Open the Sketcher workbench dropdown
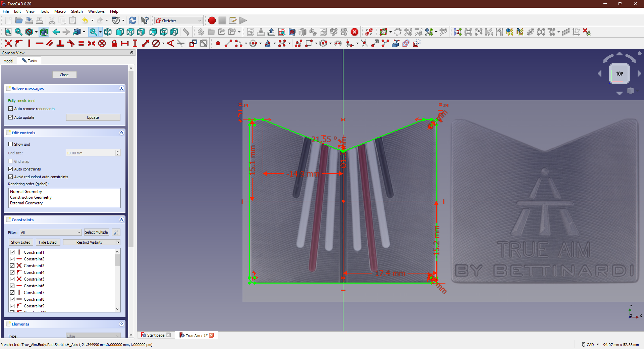This screenshot has width=644, height=349. coord(178,20)
